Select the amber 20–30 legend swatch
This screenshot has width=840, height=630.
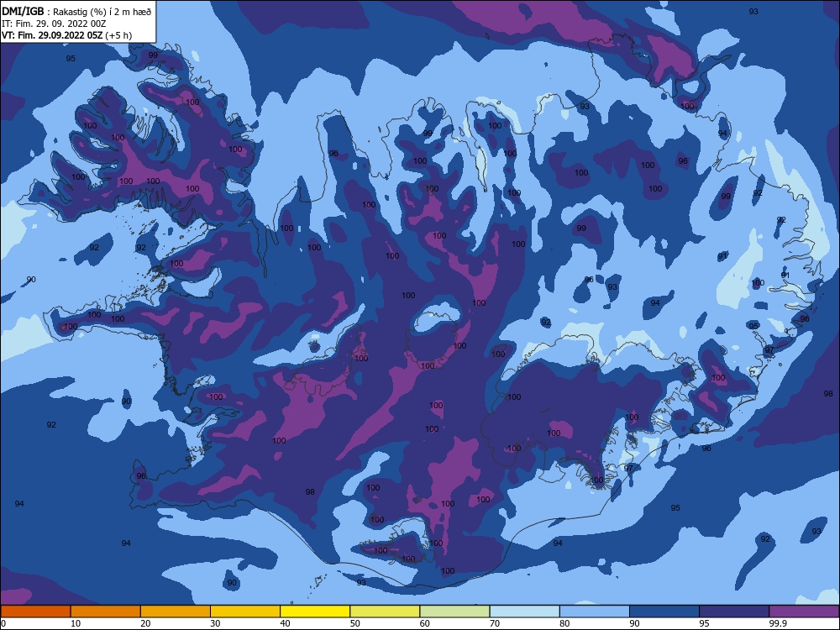(x=176, y=612)
